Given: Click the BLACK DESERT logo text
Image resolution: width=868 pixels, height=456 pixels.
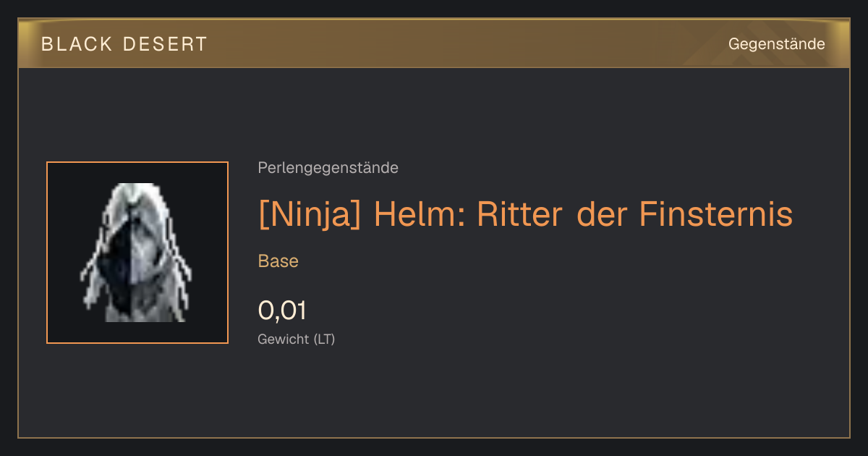Looking at the screenshot, I should click(x=124, y=44).
